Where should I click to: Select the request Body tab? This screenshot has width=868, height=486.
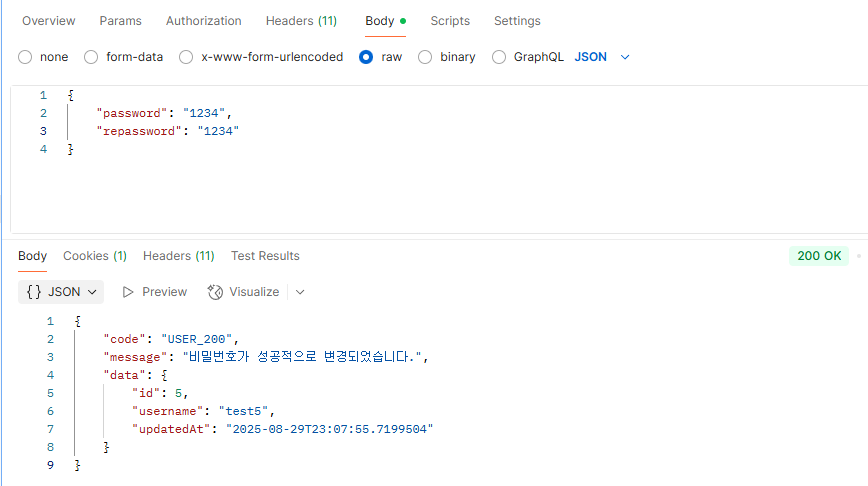coord(385,21)
